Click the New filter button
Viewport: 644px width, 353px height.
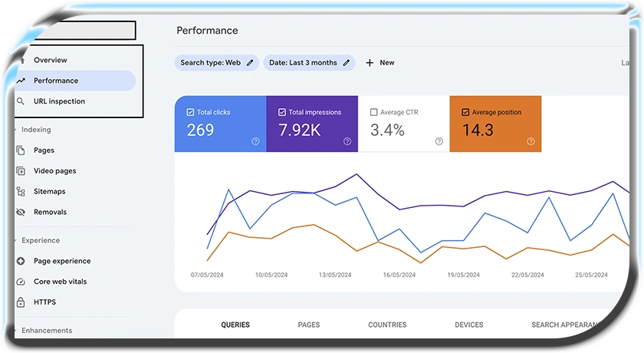(380, 63)
